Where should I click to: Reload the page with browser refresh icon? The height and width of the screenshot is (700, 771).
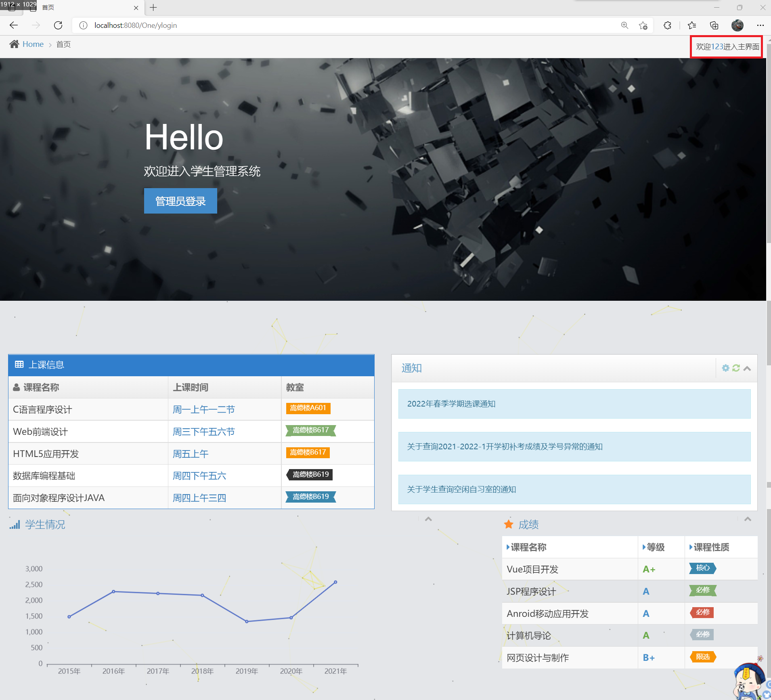(58, 25)
